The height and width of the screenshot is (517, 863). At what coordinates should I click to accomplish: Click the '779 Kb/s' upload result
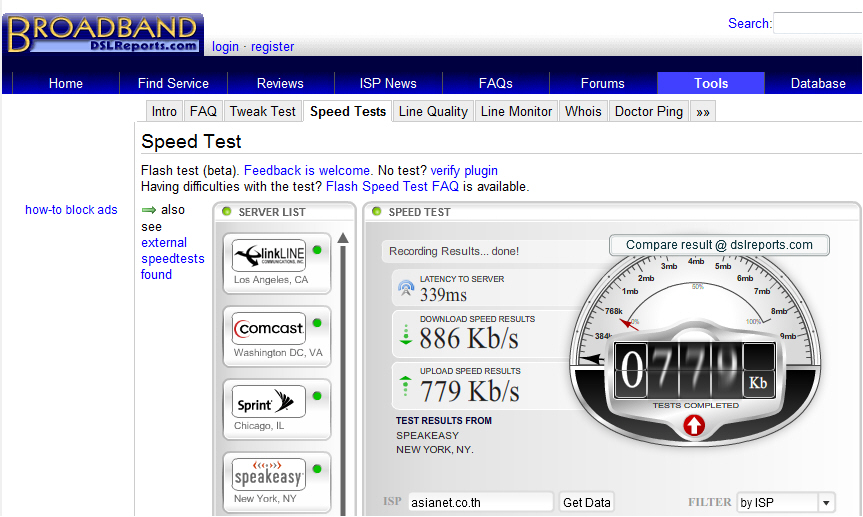pos(469,391)
